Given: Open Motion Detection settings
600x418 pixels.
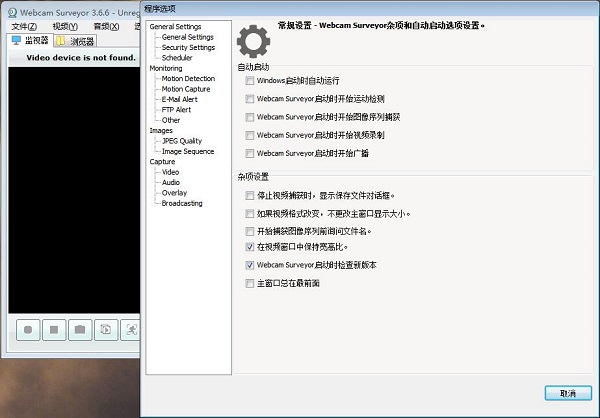Looking at the screenshot, I should (188, 78).
